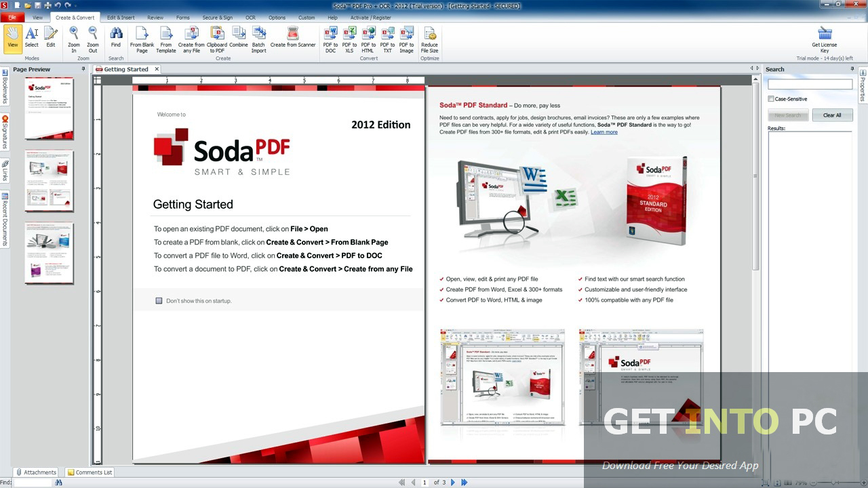The image size is (868, 488).
Task: Open the OCR ribbon tab
Action: click(x=251, y=17)
